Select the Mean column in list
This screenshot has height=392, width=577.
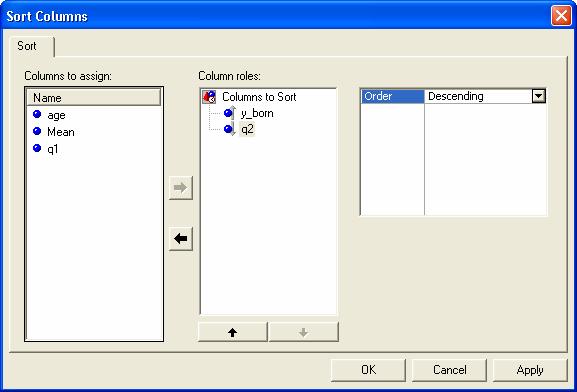61,132
